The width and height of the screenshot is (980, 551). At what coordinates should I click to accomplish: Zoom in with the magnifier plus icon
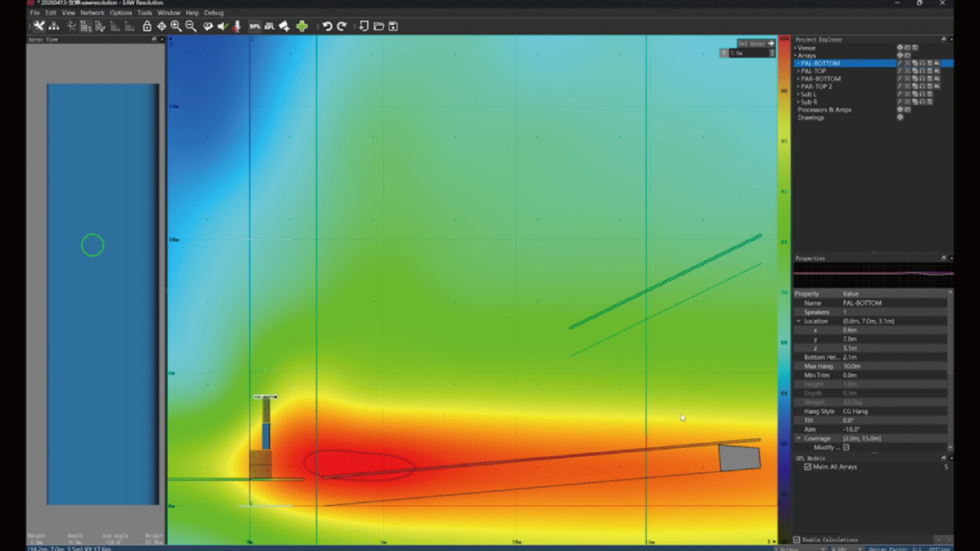(x=176, y=26)
